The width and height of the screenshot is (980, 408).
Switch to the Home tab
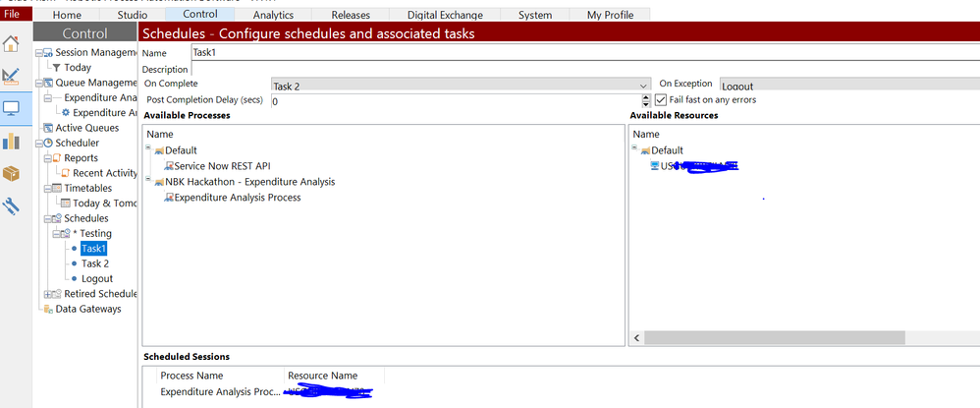68,15
